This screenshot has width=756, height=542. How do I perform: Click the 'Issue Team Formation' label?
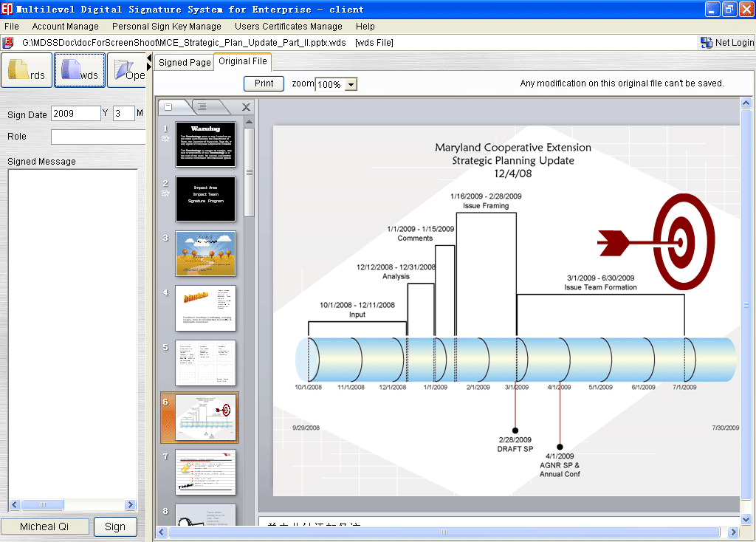point(601,287)
